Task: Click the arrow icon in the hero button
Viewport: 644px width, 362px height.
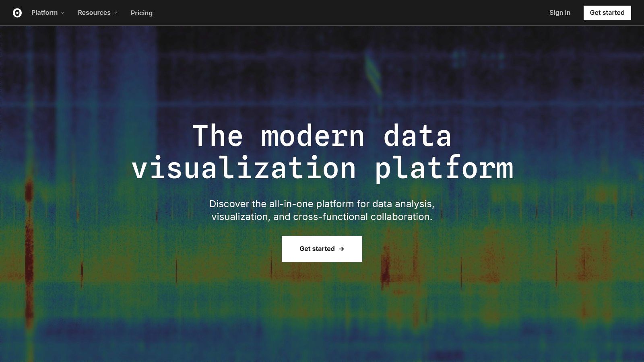Action: click(x=341, y=249)
